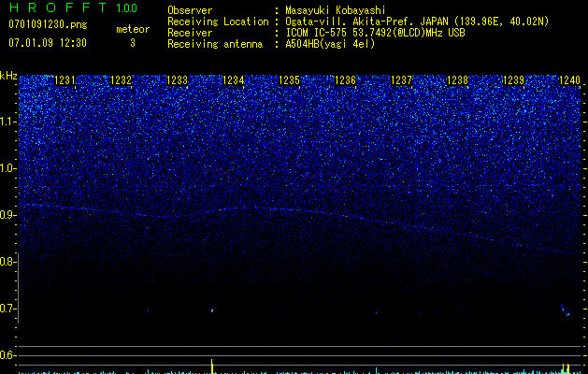Click the kHz axis unit label

pyautogui.click(x=8, y=76)
